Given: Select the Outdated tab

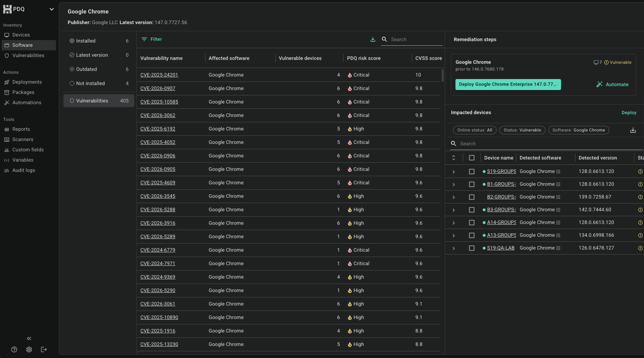Looking at the screenshot, I should 86,69.
